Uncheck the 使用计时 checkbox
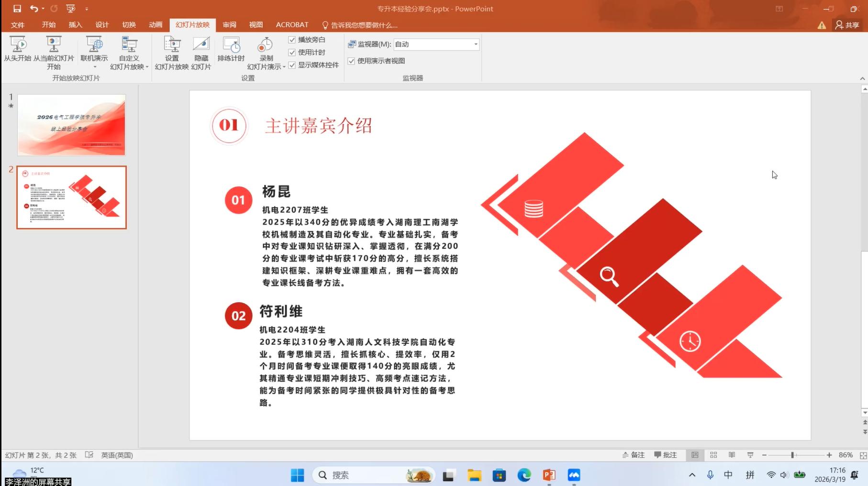868x486 pixels. (292, 52)
